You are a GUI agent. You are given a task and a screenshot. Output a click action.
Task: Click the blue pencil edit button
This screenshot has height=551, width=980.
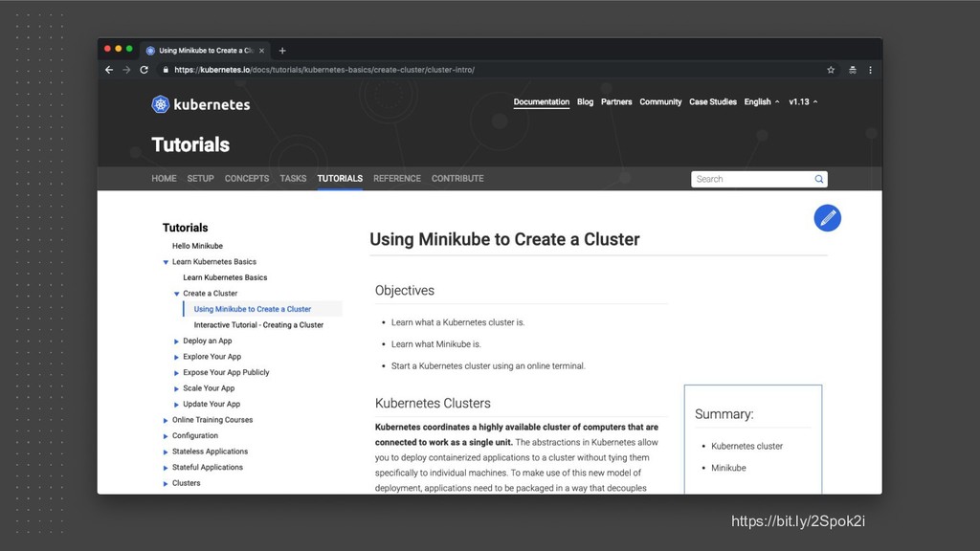[827, 218]
